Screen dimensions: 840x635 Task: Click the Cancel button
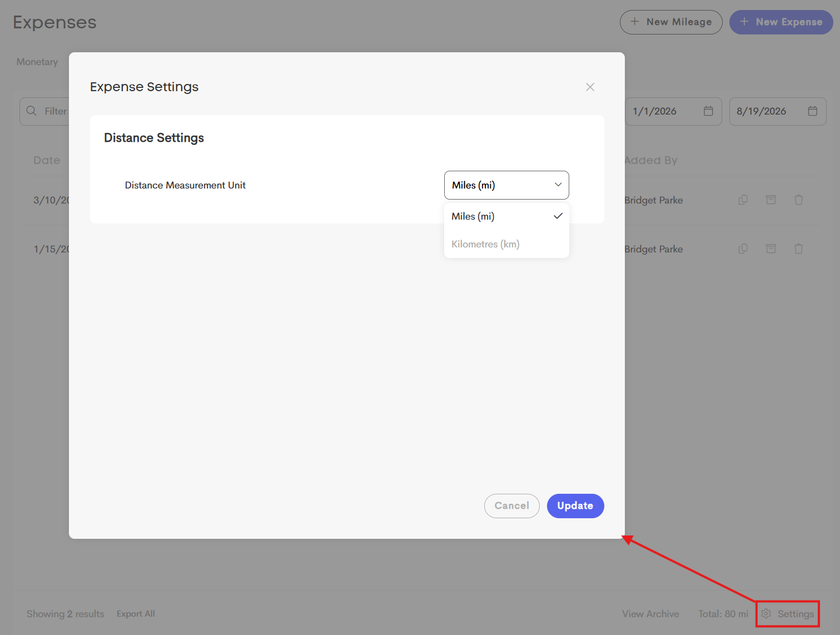(x=512, y=506)
